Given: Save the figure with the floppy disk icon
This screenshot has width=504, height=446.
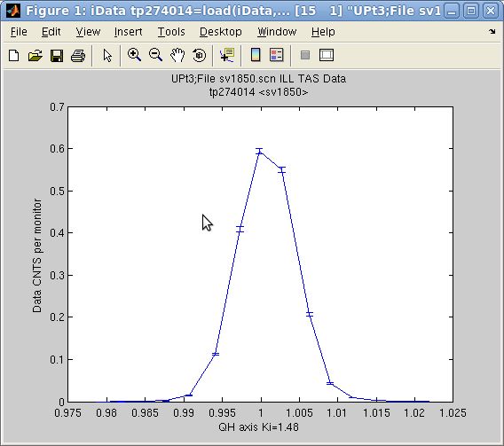Looking at the screenshot, I should [x=57, y=56].
